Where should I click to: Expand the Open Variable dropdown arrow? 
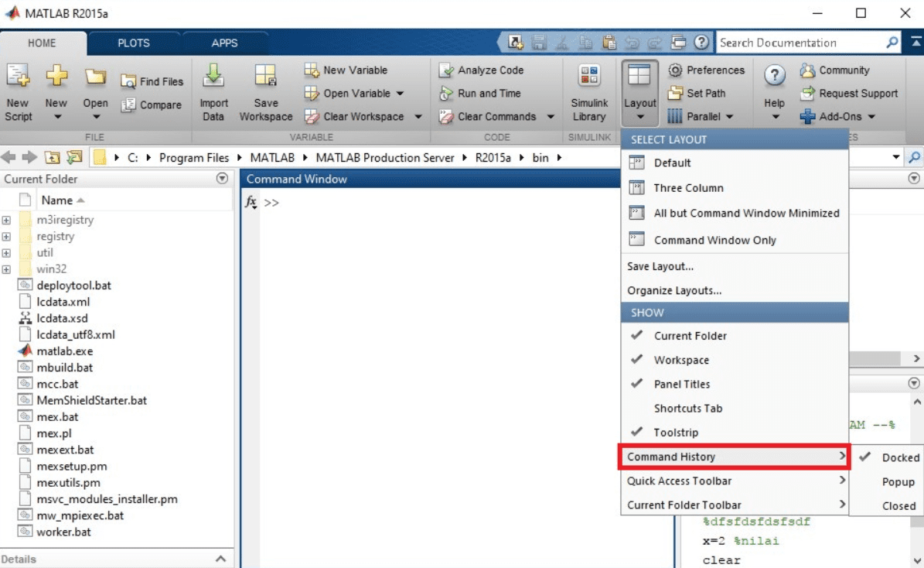[400, 93]
